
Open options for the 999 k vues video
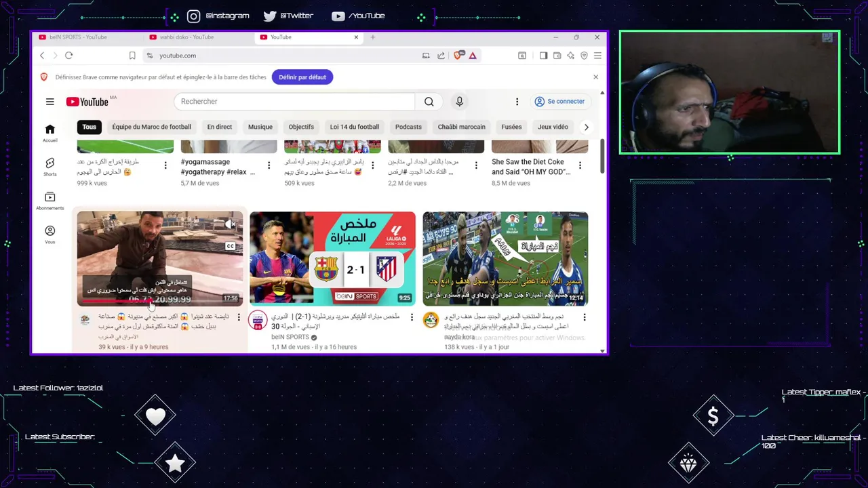pyautogui.click(x=165, y=165)
